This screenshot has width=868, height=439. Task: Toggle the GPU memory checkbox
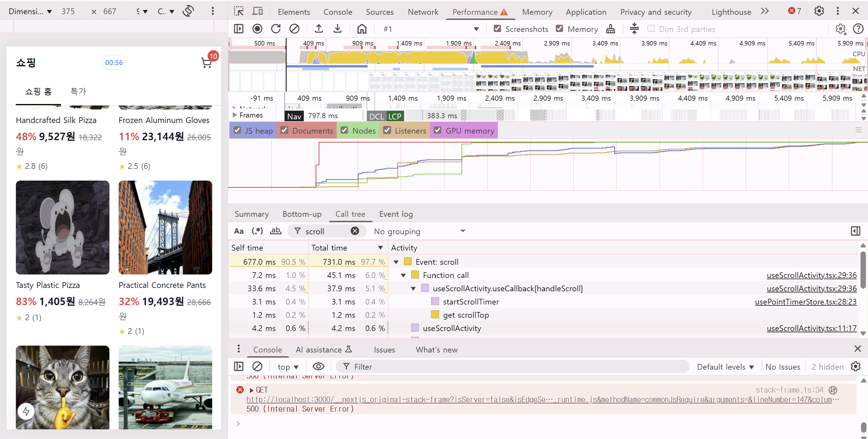(x=437, y=131)
